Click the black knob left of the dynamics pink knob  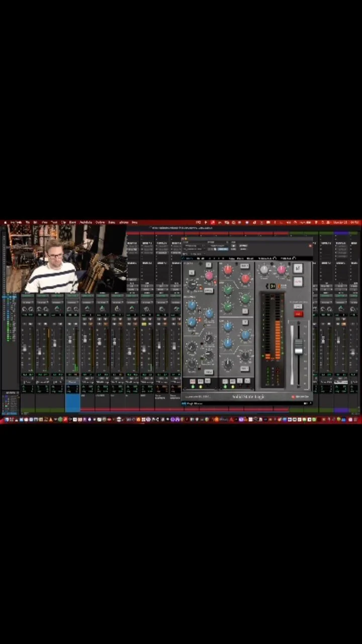pos(192,285)
